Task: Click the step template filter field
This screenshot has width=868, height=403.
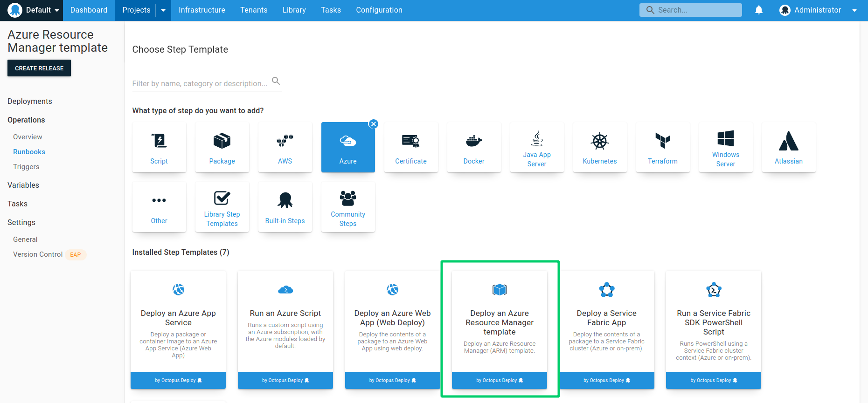Action: [200, 83]
